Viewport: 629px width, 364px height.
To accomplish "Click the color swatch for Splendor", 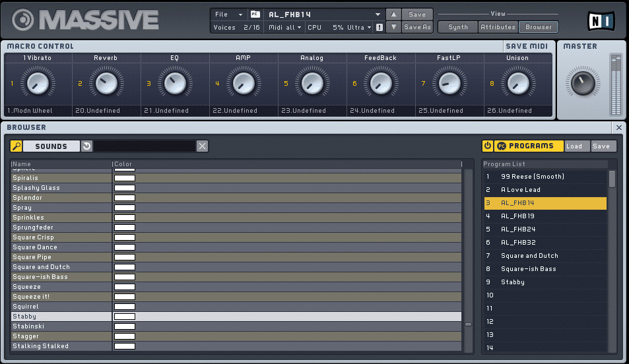I will [125, 198].
